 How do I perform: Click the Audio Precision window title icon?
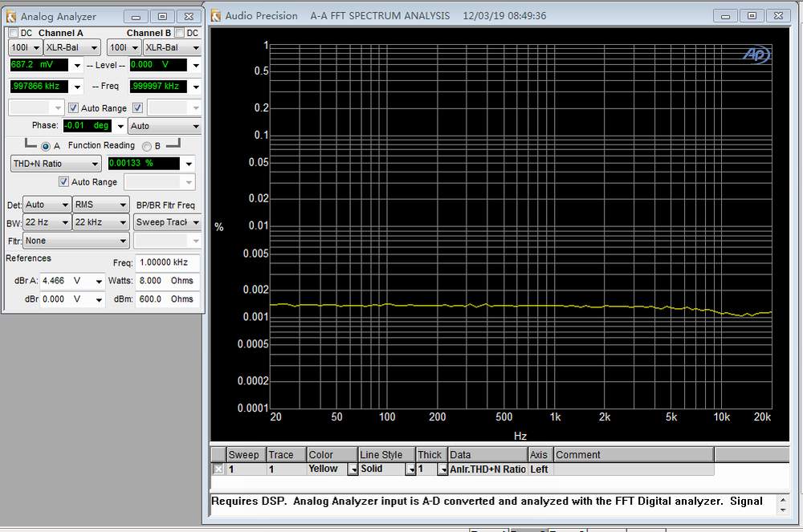(216, 16)
